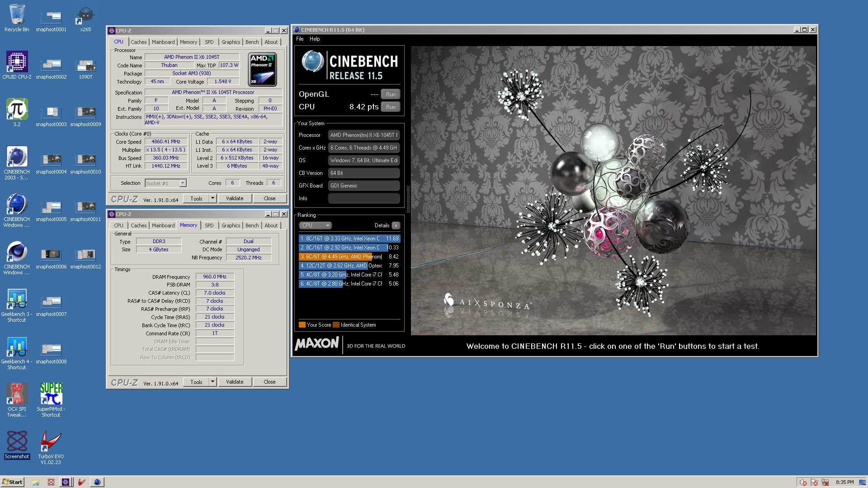
Task: Open snaphsot0008 desktop file
Action: [x=51, y=352]
